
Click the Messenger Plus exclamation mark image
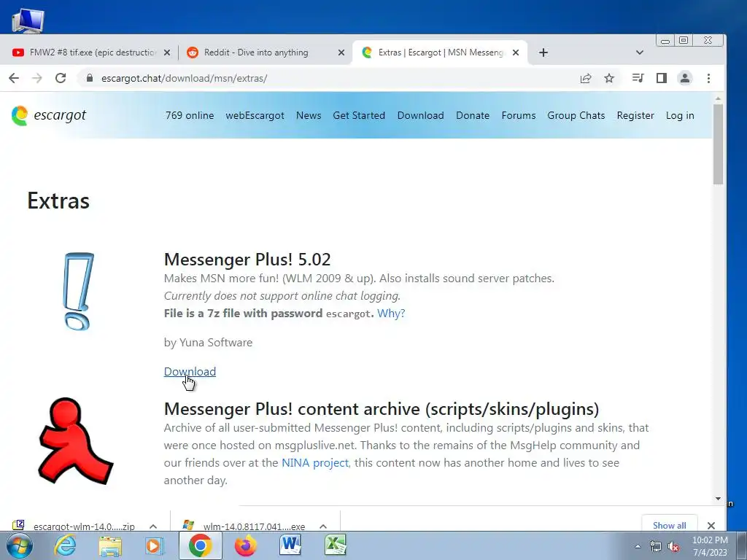77,292
